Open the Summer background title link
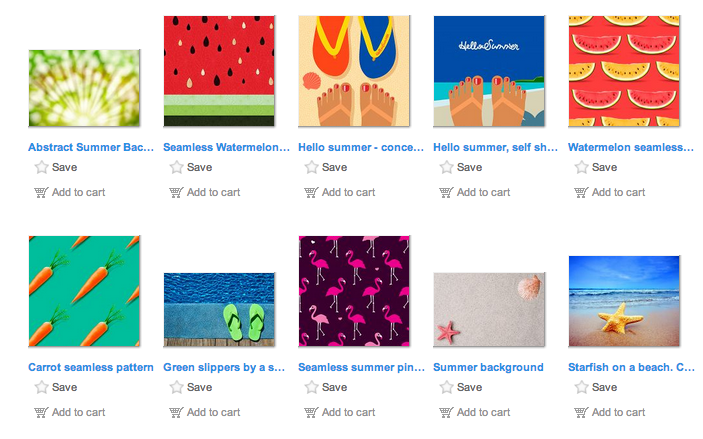 (x=488, y=367)
